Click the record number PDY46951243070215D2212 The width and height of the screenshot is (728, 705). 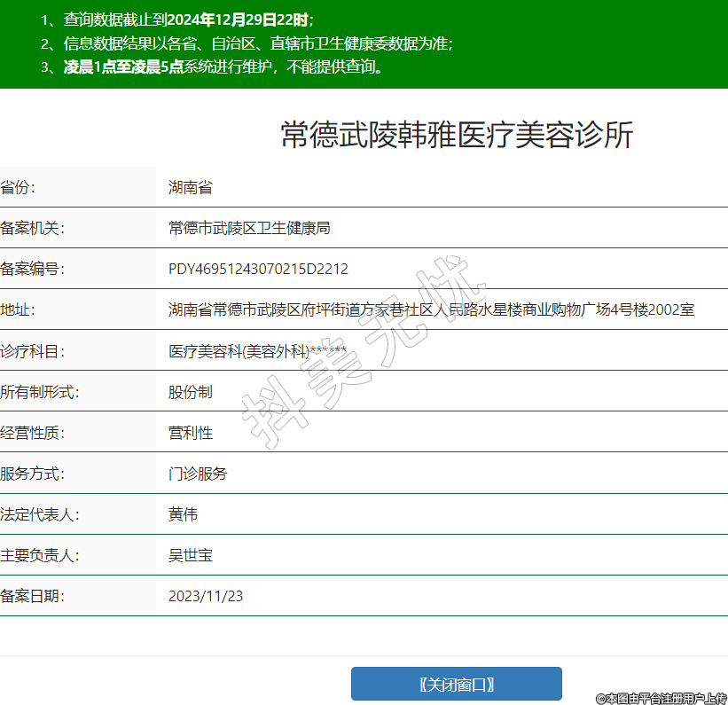(258, 269)
